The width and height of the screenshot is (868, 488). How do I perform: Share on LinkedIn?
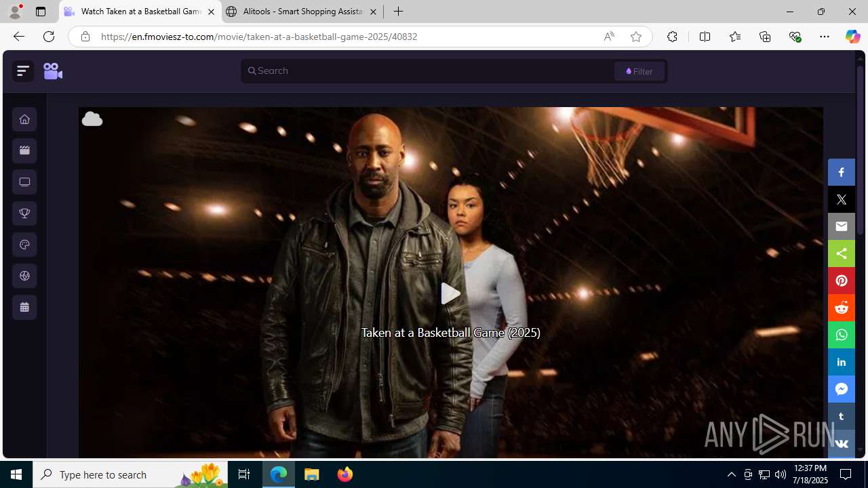point(842,362)
